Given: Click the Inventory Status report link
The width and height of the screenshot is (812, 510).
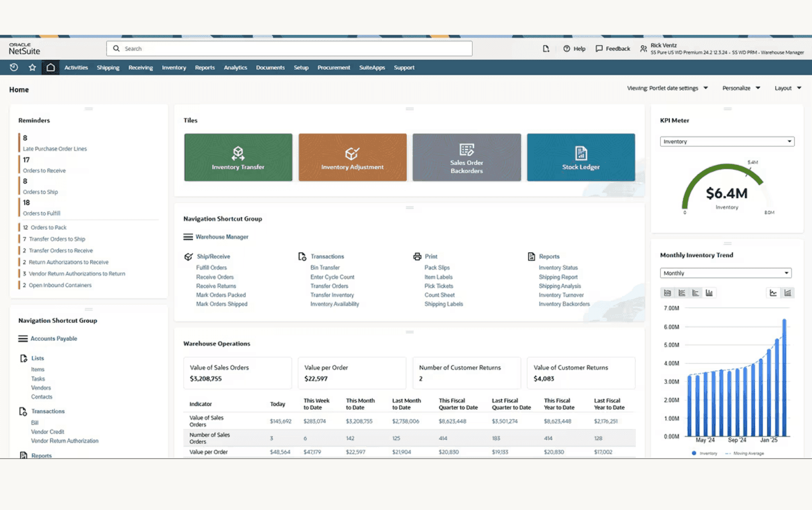Looking at the screenshot, I should click(x=558, y=267).
